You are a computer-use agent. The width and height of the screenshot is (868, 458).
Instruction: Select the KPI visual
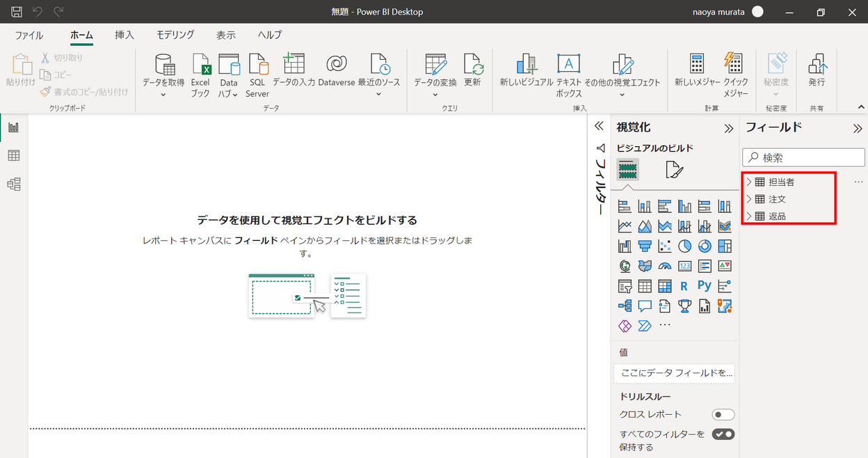(725, 266)
